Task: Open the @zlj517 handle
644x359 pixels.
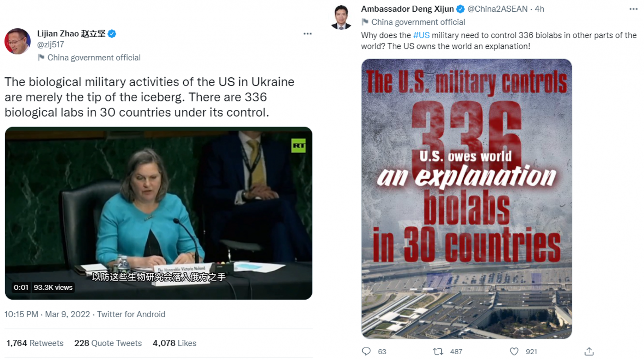Action: pyautogui.click(x=51, y=45)
